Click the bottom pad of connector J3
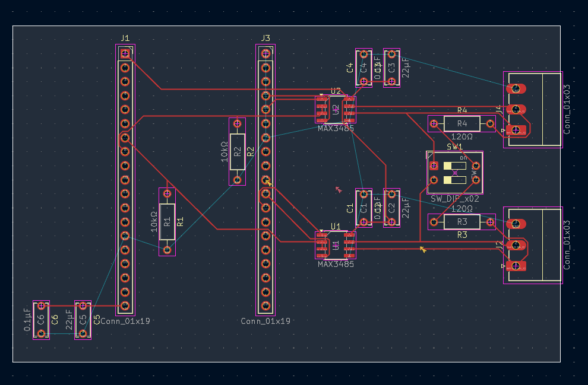This screenshot has height=385, width=588. tap(266, 306)
